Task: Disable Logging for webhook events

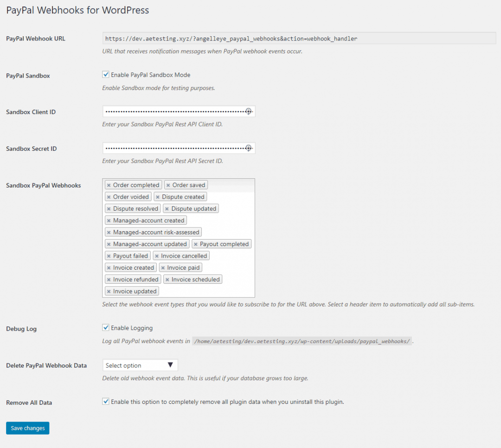Action: (105, 327)
